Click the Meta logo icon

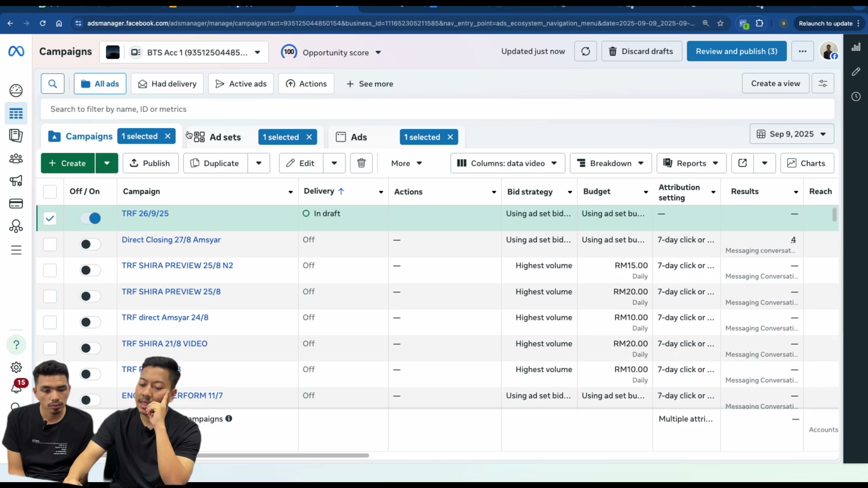(16, 52)
